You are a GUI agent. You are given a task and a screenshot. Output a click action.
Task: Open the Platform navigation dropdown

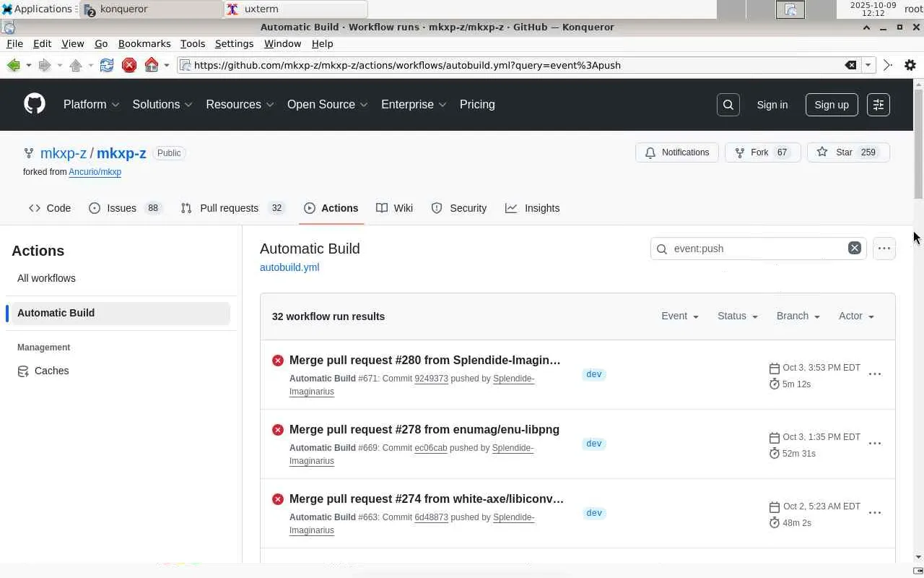coord(91,104)
